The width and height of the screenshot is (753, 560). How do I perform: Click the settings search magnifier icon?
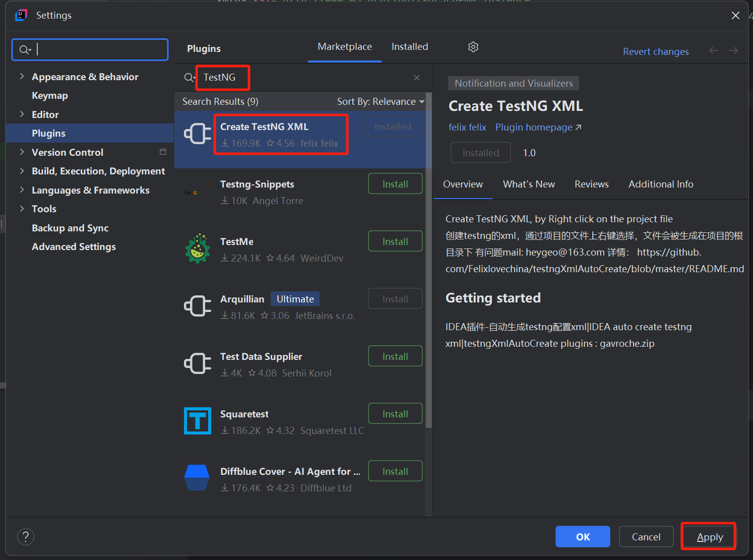point(25,49)
